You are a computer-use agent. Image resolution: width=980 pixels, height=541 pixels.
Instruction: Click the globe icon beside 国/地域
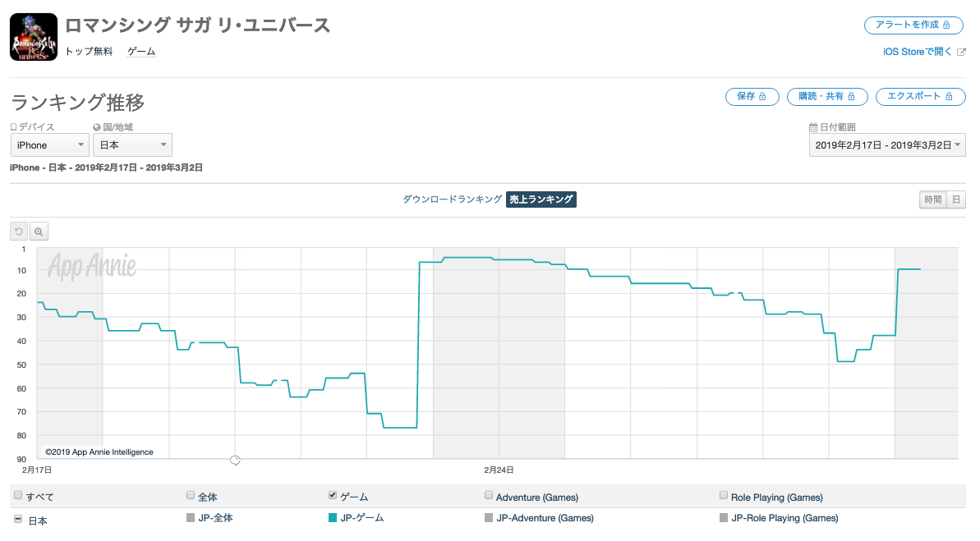pos(97,127)
